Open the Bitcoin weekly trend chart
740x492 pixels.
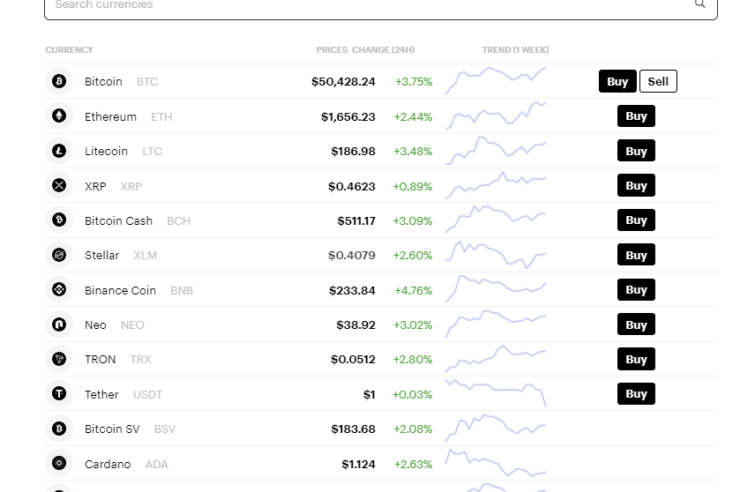496,81
